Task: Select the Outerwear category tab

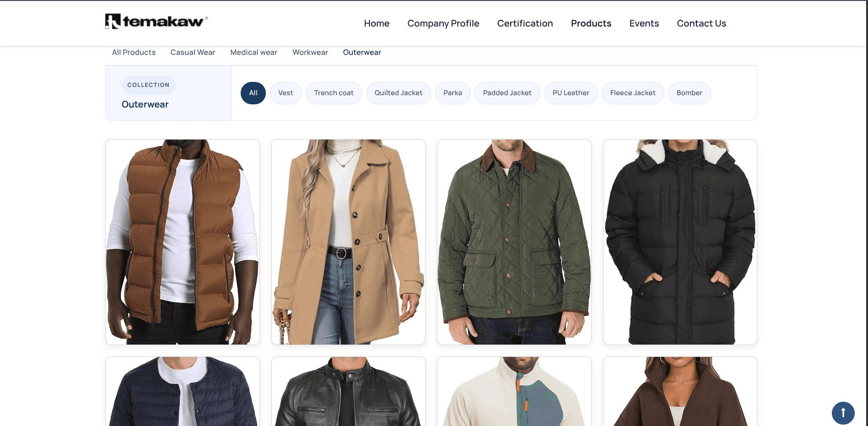Action: click(362, 52)
